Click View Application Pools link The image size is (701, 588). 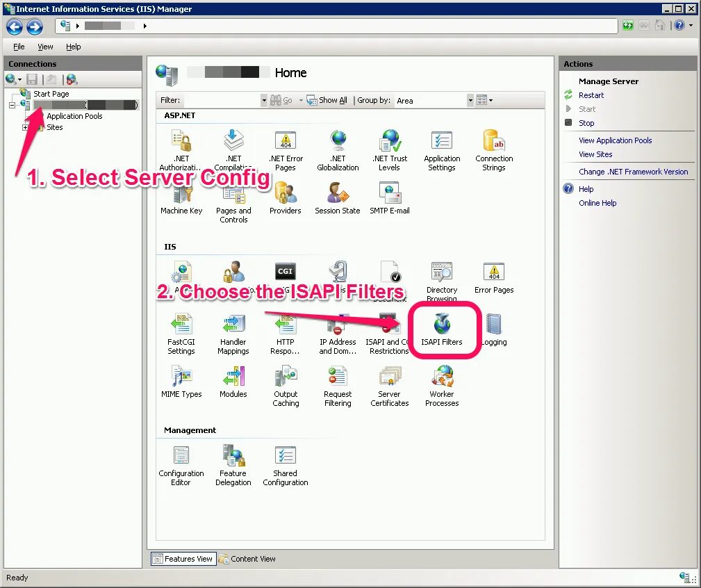coord(615,140)
